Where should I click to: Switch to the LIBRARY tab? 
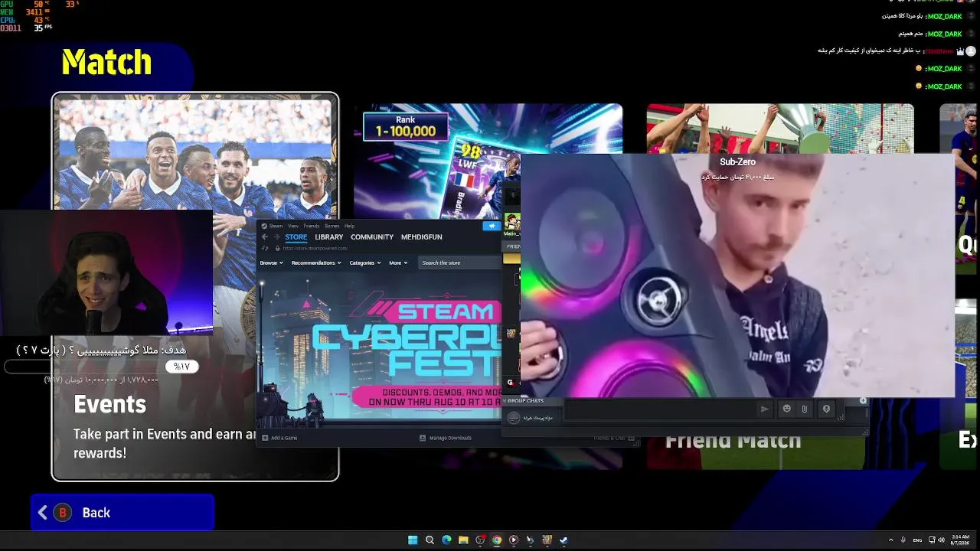click(x=329, y=237)
